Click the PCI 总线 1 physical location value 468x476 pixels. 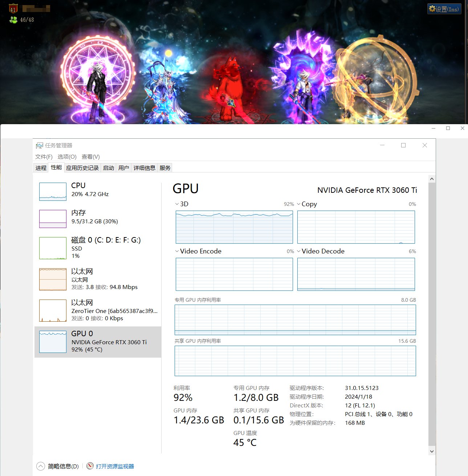click(379, 414)
